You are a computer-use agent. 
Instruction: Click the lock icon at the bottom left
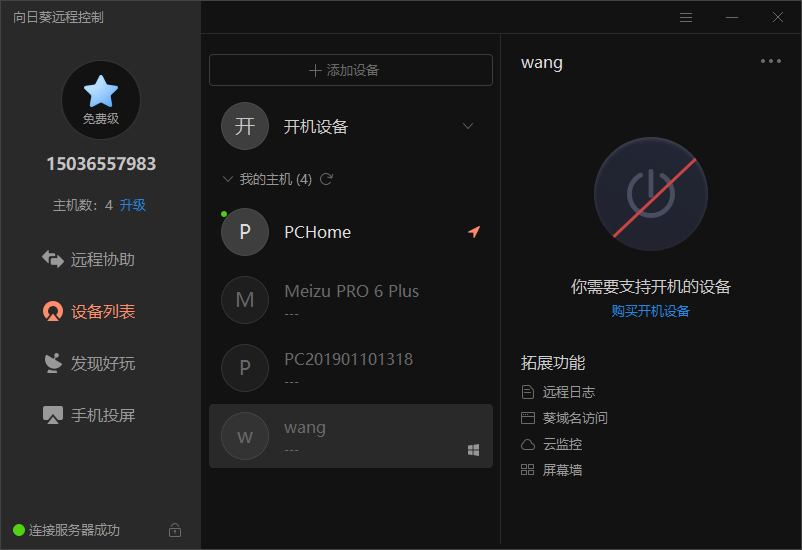point(175,530)
